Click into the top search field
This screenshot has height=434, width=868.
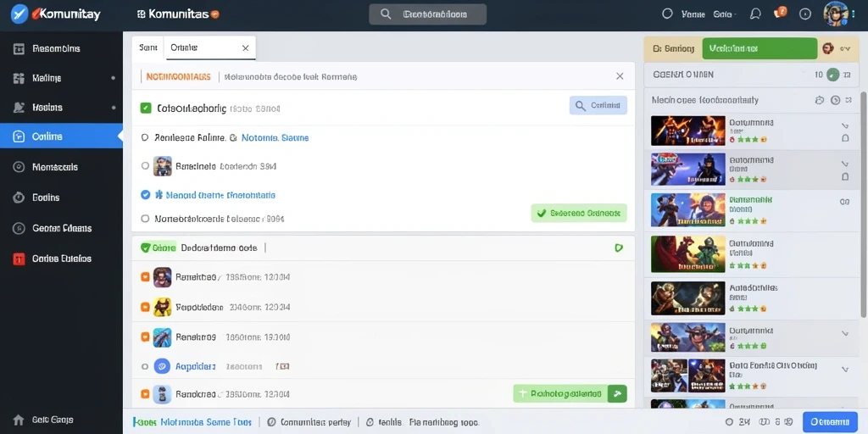(428, 14)
